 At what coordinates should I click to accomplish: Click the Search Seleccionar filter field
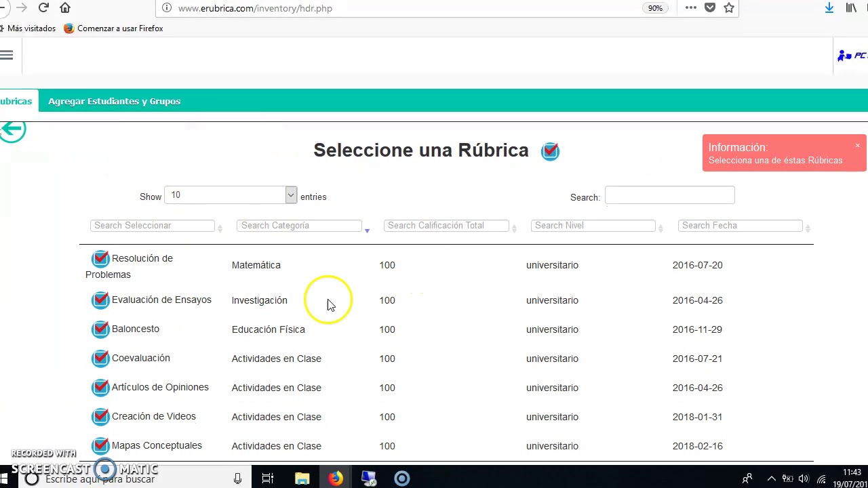tap(152, 225)
